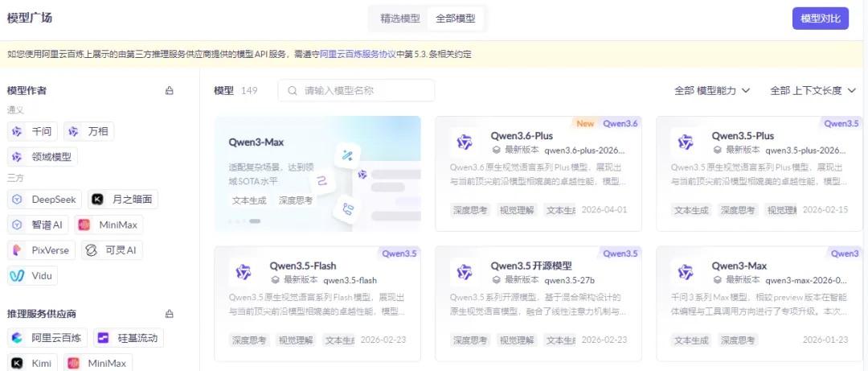Select the 阿里云百炼 provider tag

point(47,337)
